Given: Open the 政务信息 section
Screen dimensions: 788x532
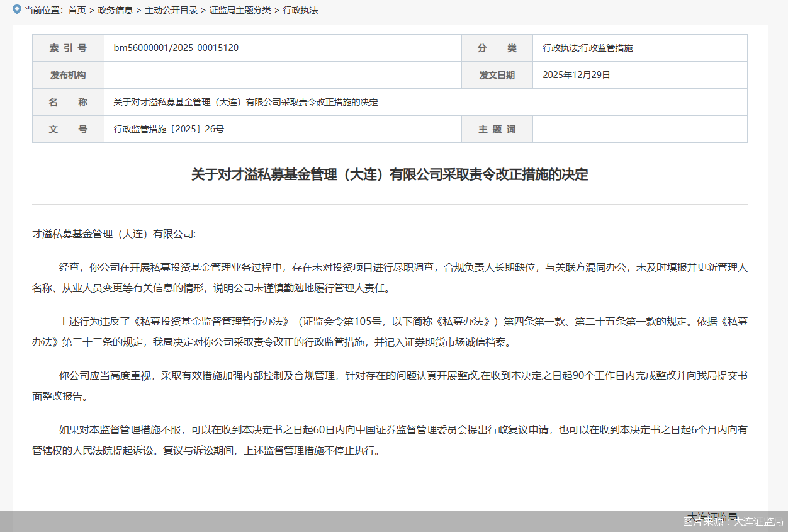Looking at the screenshot, I should coord(115,11).
